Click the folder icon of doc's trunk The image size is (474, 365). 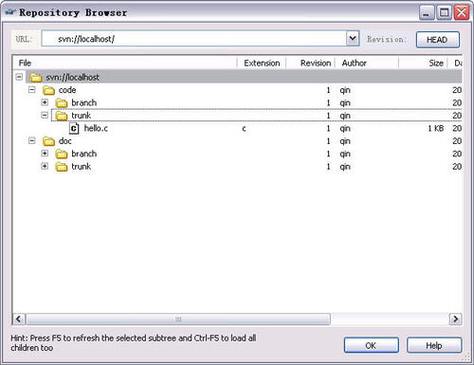point(61,166)
